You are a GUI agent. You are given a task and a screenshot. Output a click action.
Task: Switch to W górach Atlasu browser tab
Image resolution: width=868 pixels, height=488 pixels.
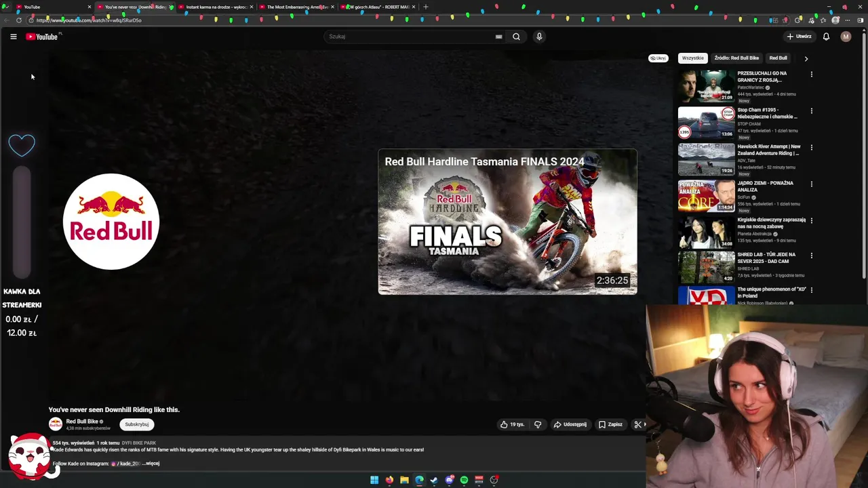(x=378, y=7)
